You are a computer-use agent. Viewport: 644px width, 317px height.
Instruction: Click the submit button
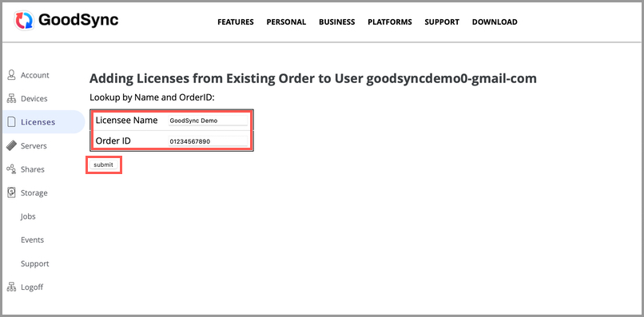coord(104,164)
